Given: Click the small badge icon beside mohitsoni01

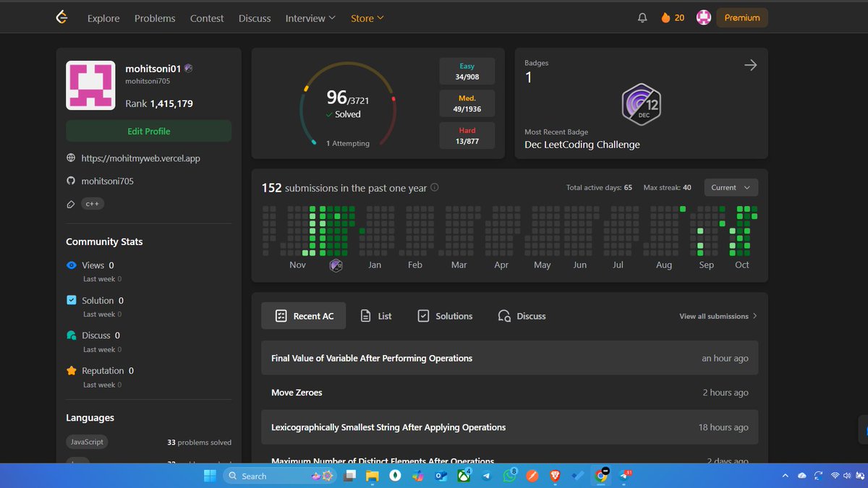Looking at the screenshot, I should point(188,69).
